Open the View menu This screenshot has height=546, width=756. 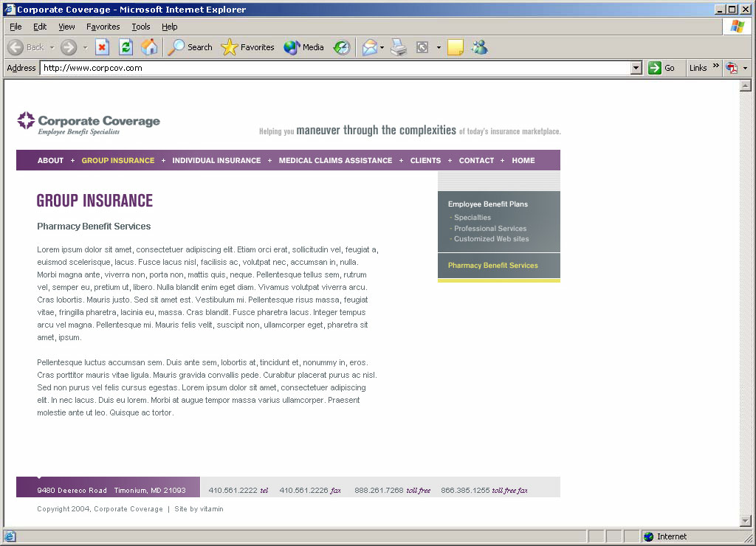(x=66, y=27)
